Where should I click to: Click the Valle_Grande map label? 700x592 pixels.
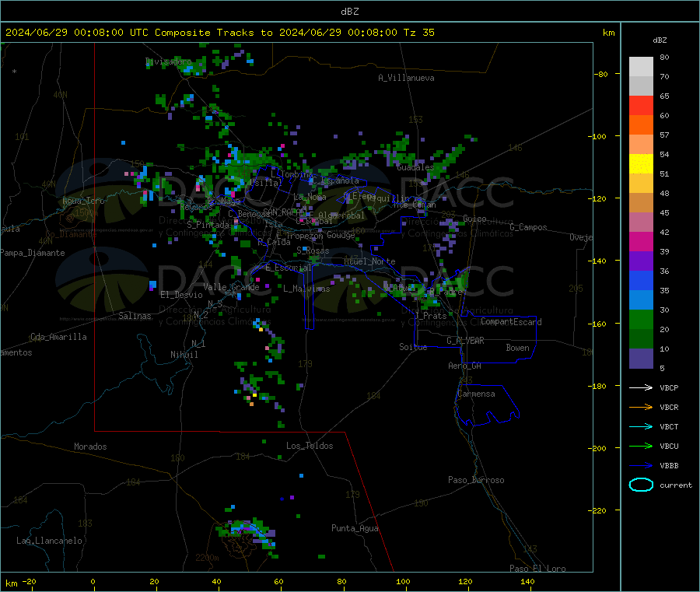231,287
